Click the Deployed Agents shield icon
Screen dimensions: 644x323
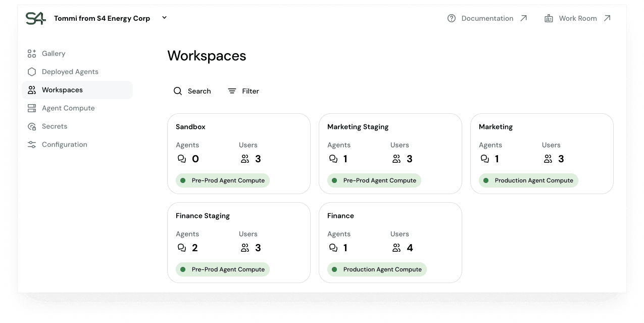pos(31,72)
